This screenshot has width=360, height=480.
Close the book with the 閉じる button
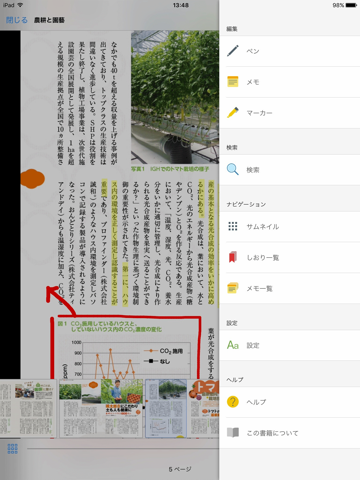[x=17, y=20]
